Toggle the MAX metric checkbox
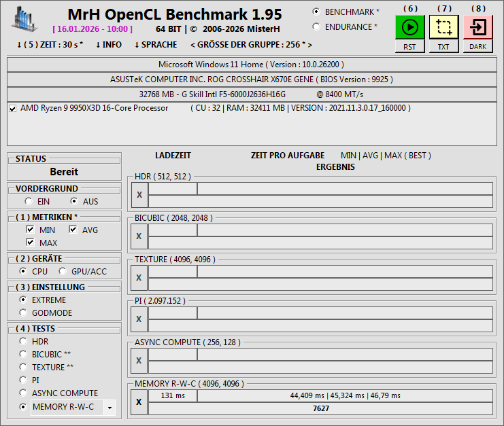The width and height of the screenshot is (504, 426). 30,243
